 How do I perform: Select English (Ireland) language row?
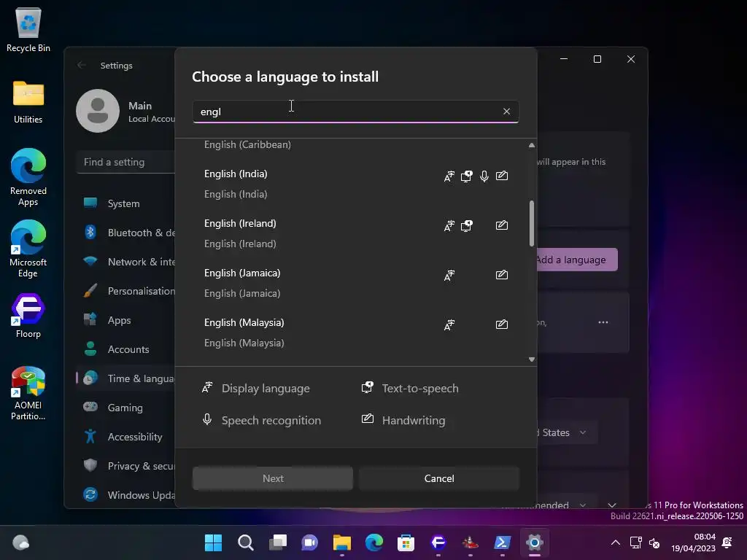point(356,233)
